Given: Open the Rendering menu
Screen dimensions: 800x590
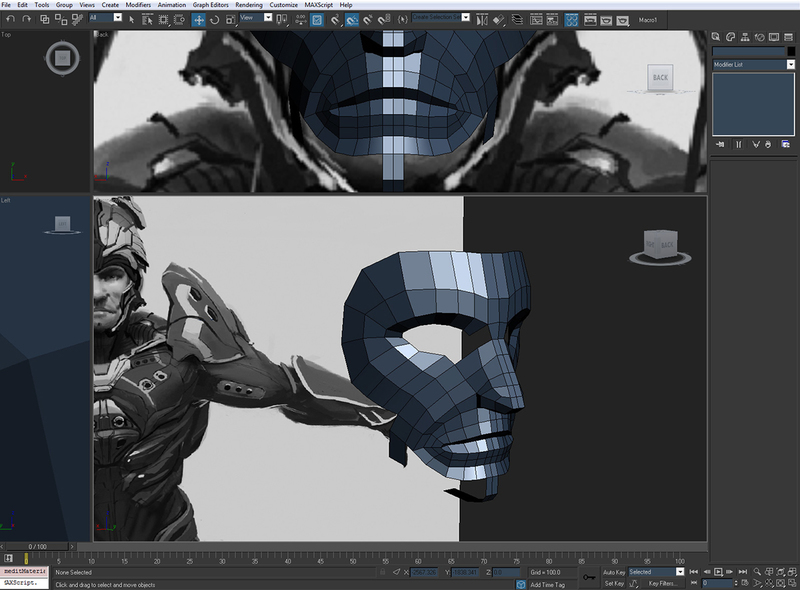Looking at the screenshot, I should pos(249,5).
